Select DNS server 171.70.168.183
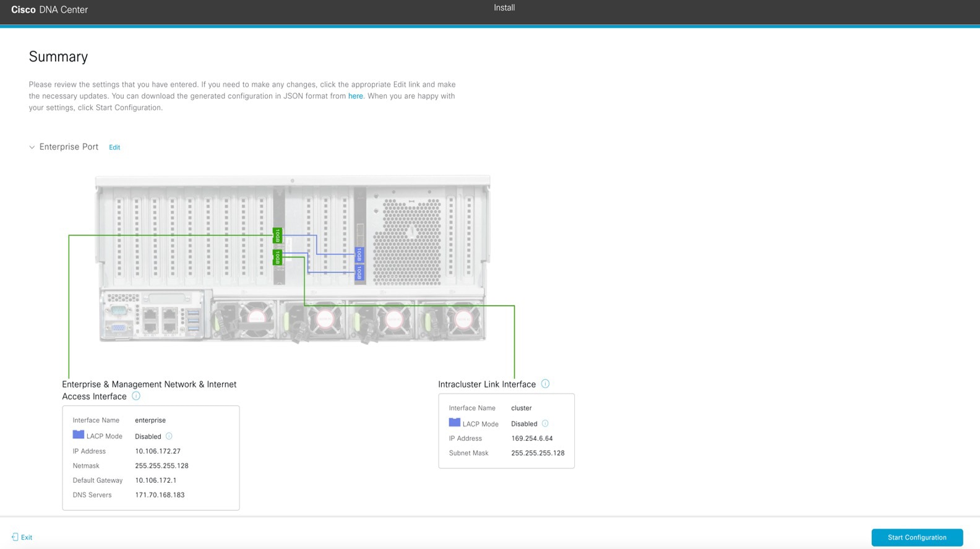 point(160,495)
